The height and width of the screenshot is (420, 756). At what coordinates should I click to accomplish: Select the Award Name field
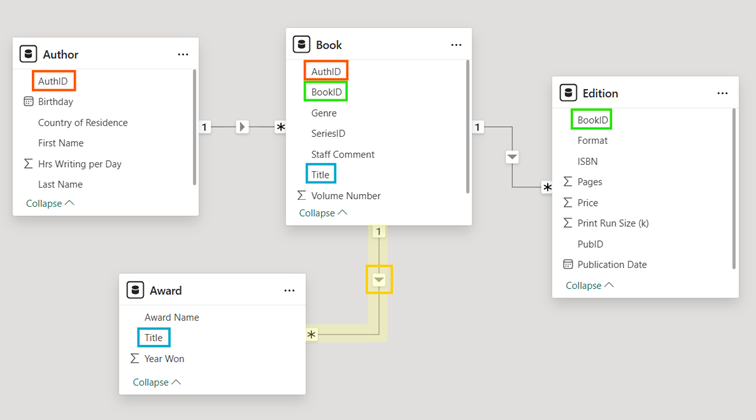click(172, 317)
